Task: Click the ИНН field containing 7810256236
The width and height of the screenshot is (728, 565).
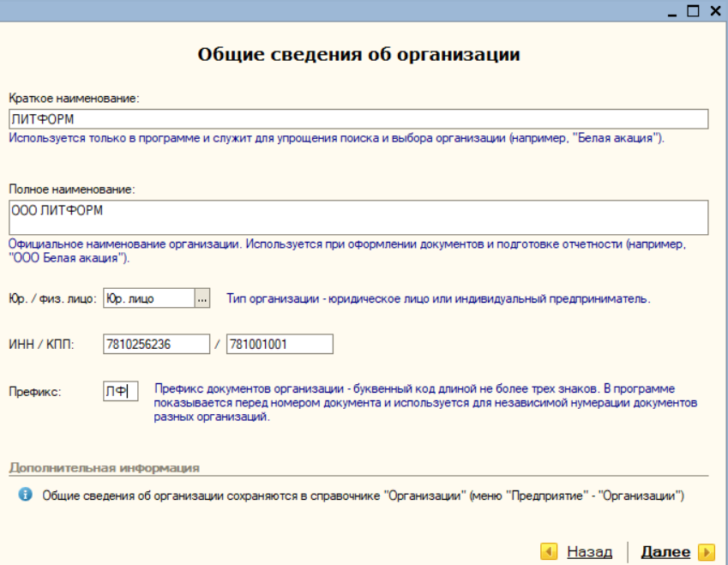Action: (156, 344)
